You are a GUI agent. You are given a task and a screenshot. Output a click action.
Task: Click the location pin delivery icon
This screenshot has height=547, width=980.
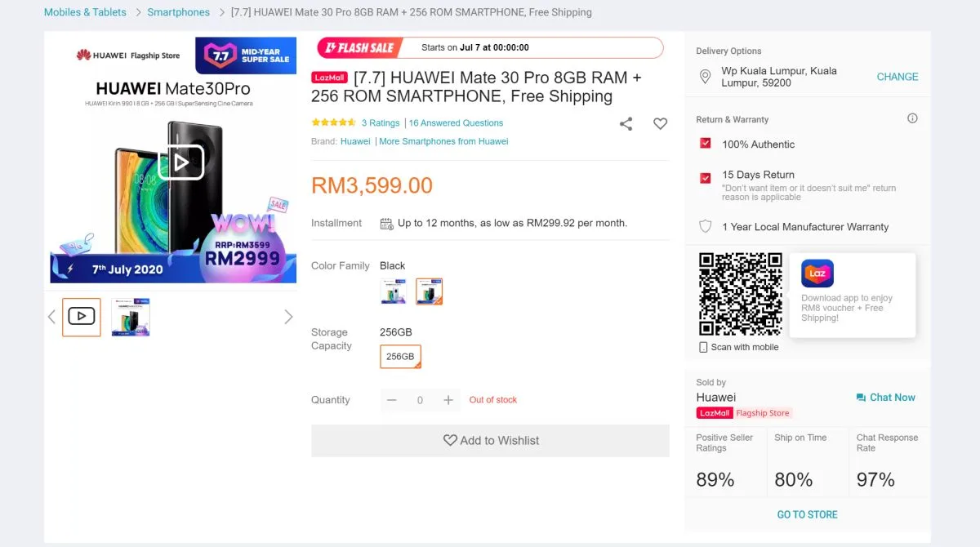pos(706,77)
